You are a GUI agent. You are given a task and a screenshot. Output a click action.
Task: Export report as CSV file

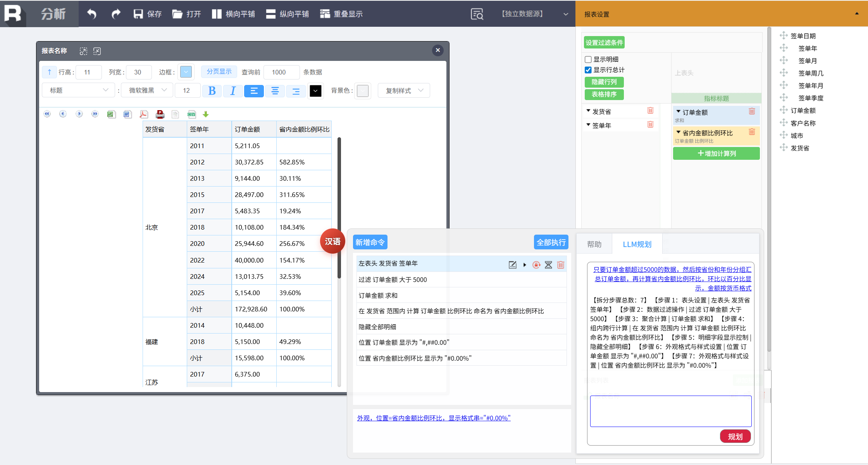pyautogui.click(x=191, y=114)
